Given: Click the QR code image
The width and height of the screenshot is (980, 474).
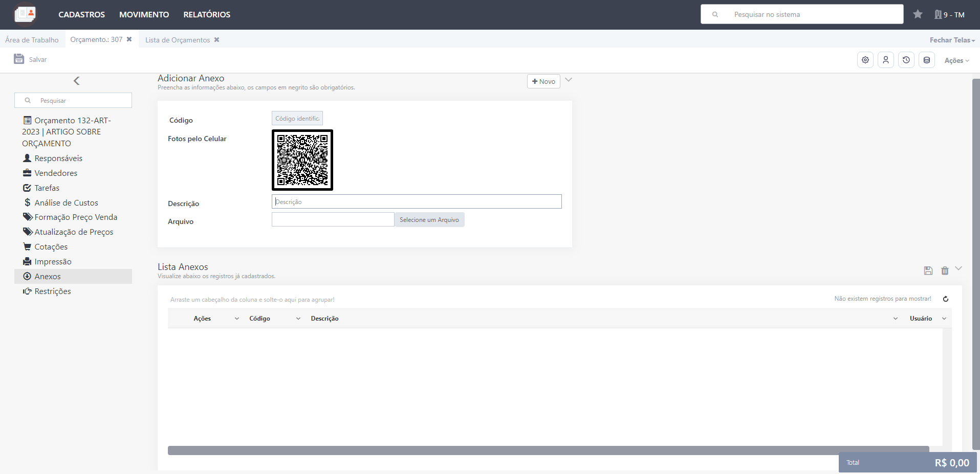Looking at the screenshot, I should point(302,160).
